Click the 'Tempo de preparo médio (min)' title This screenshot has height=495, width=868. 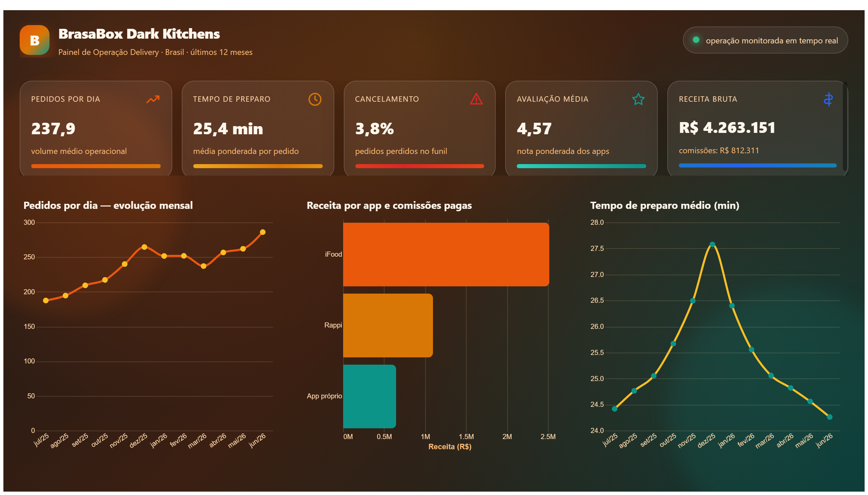click(665, 205)
